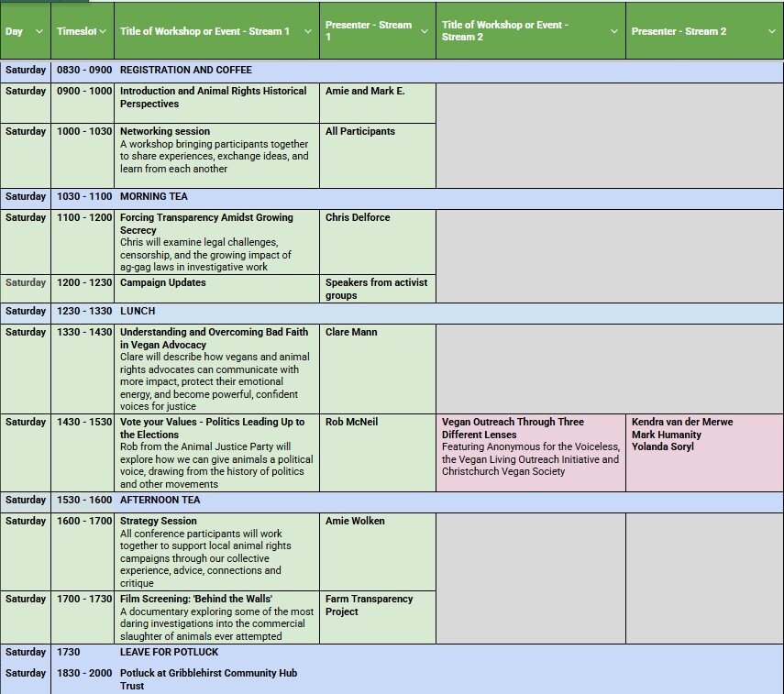This screenshot has height=694, width=784.
Task: Select the 0830 - 0900 timeslot cell
Action: [x=83, y=72]
